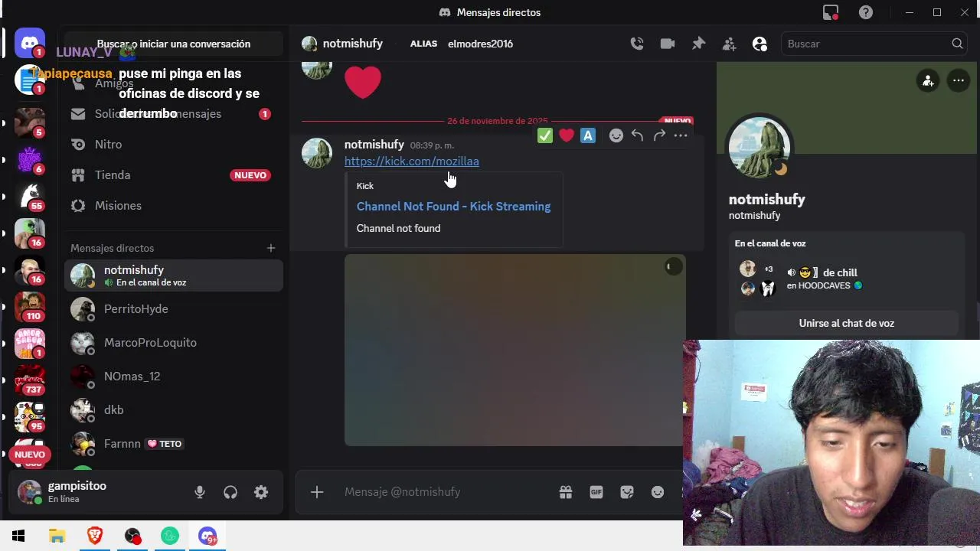Open the sticker picker
The height and width of the screenshot is (551, 980).
point(627,492)
